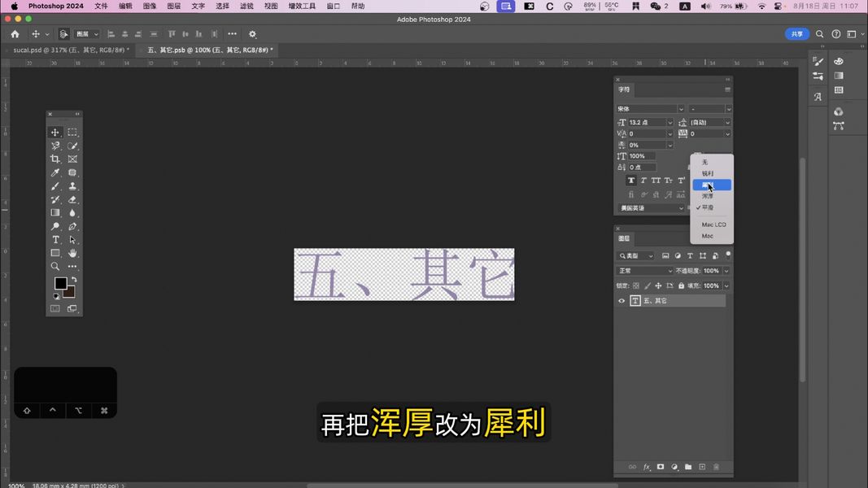Viewport: 868px width, 488px height.
Task: Select the Crop tool
Action: coord(55,159)
